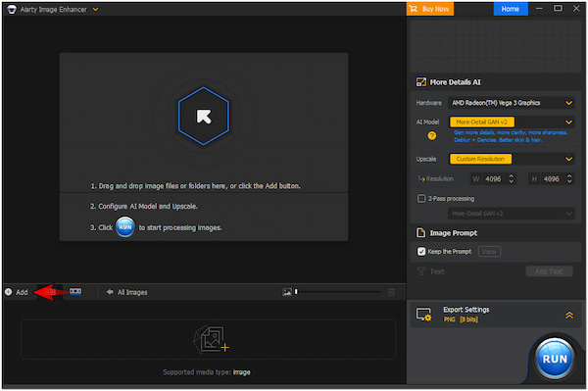This screenshot has height=391, width=588.
Task: Click the thumbnail zoom slider
Action: [x=337, y=292]
